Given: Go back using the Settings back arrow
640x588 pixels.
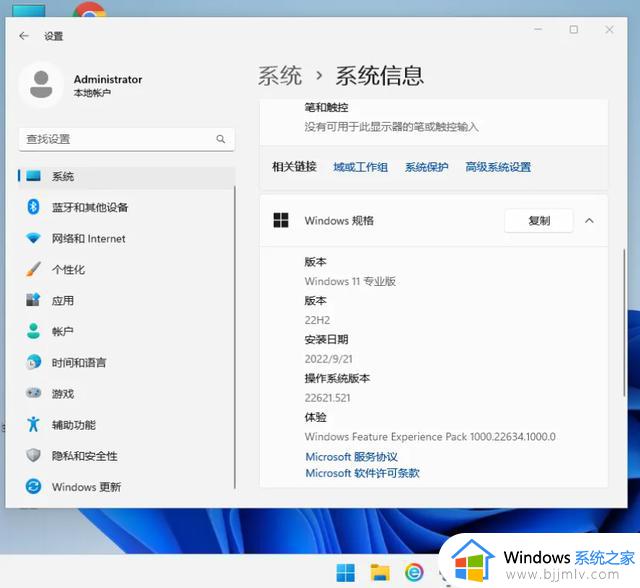Looking at the screenshot, I should [24, 36].
